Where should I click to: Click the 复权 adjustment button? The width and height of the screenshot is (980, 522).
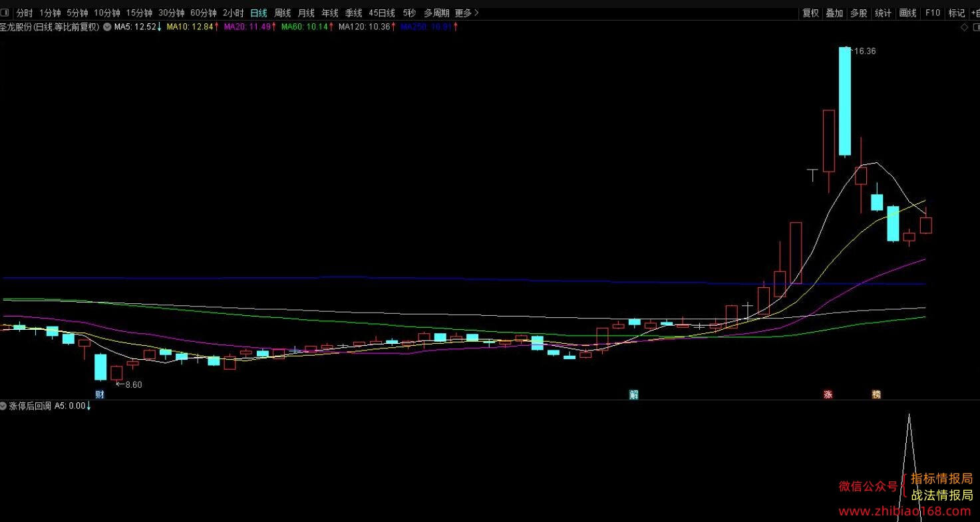(x=810, y=13)
